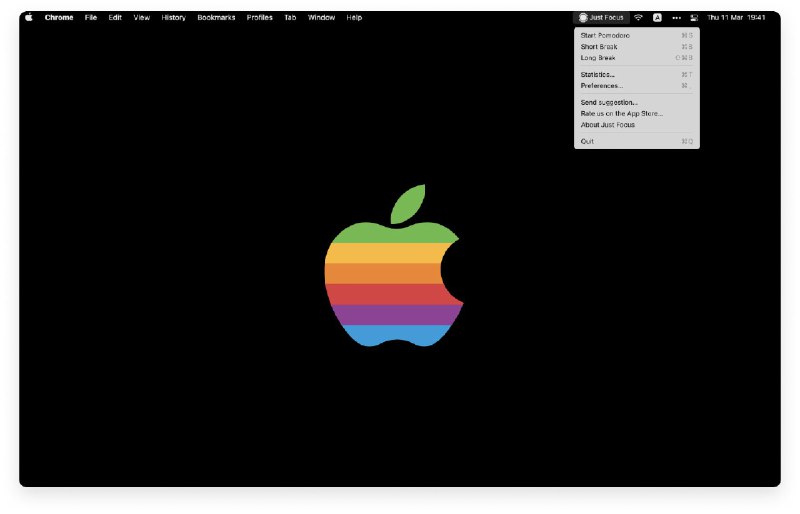The image size is (800, 514).
Task: Select About Just Focus
Action: point(607,125)
